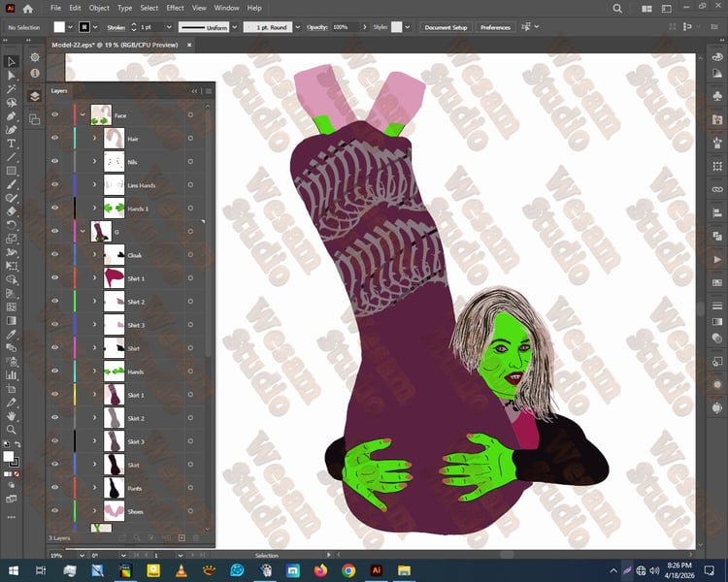Expand the Skirt 3 sublayer
The height and width of the screenshot is (582, 728).
pos(94,441)
